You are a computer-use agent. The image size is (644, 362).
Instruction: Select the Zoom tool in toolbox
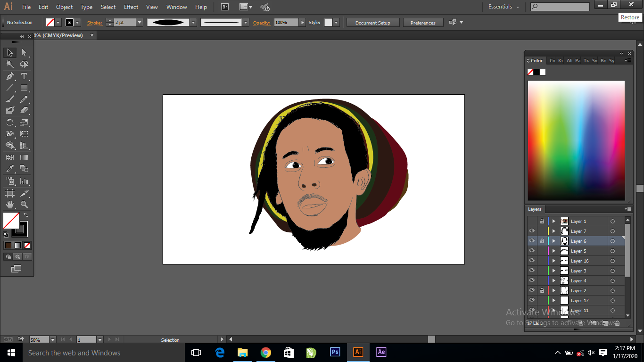pos(24,205)
